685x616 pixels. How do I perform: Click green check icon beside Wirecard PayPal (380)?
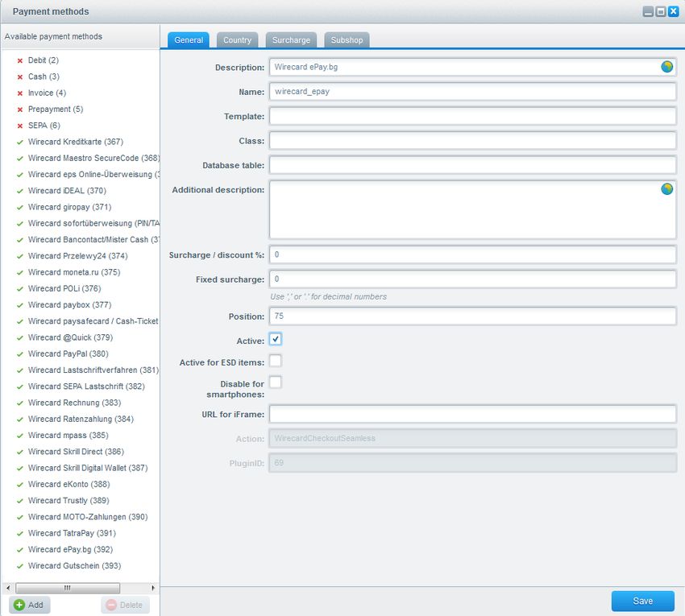(19, 354)
